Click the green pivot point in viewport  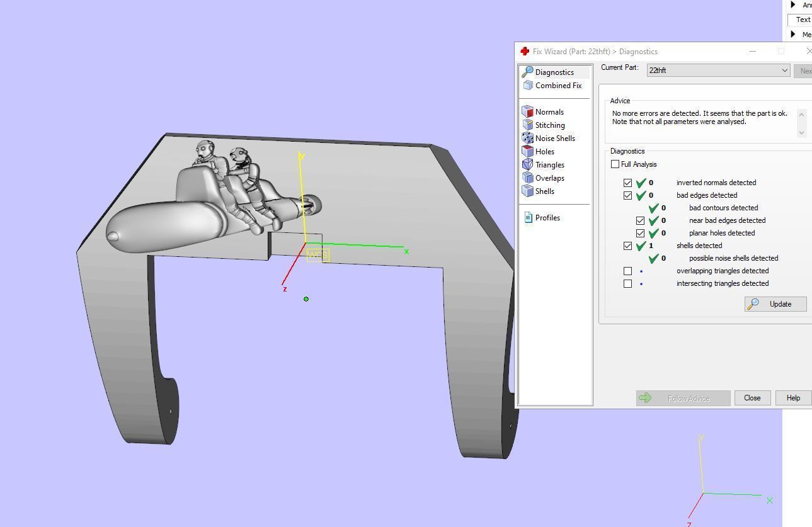pyautogui.click(x=306, y=299)
